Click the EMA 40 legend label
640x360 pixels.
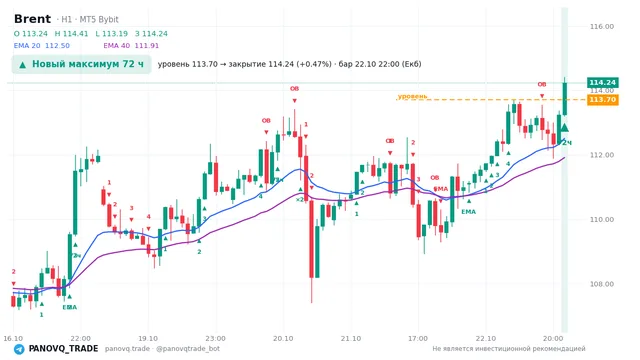[x=116, y=46]
